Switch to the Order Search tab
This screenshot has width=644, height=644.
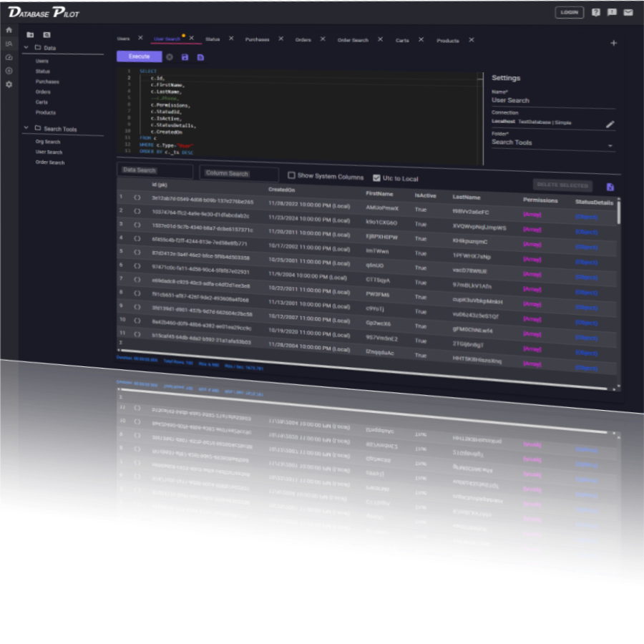point(353,40)
